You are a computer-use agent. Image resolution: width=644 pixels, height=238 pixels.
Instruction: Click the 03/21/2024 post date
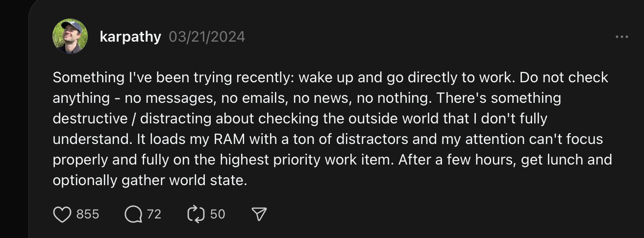click(207, 37)
